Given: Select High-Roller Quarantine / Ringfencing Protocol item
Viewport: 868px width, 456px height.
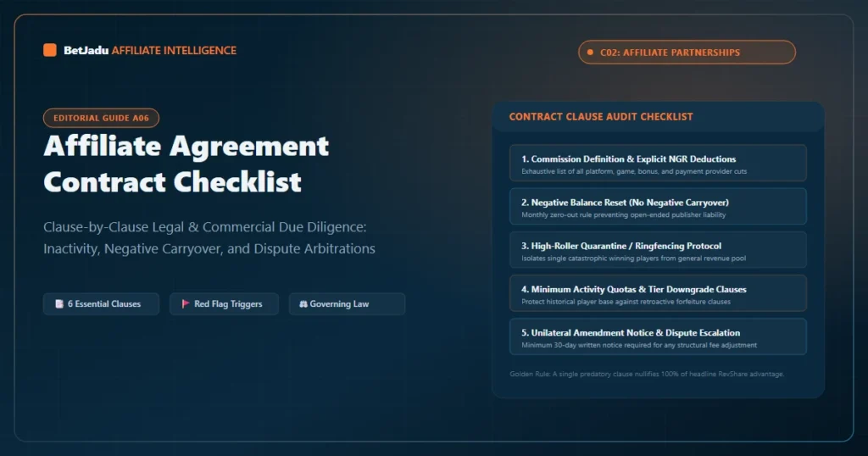Looking at the screenshot, I should point(658,249).
